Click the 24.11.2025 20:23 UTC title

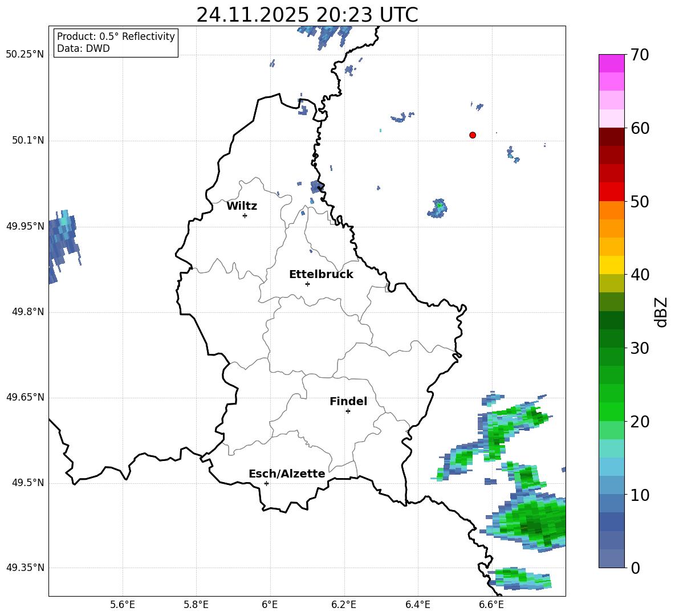[x=307, y=15]
